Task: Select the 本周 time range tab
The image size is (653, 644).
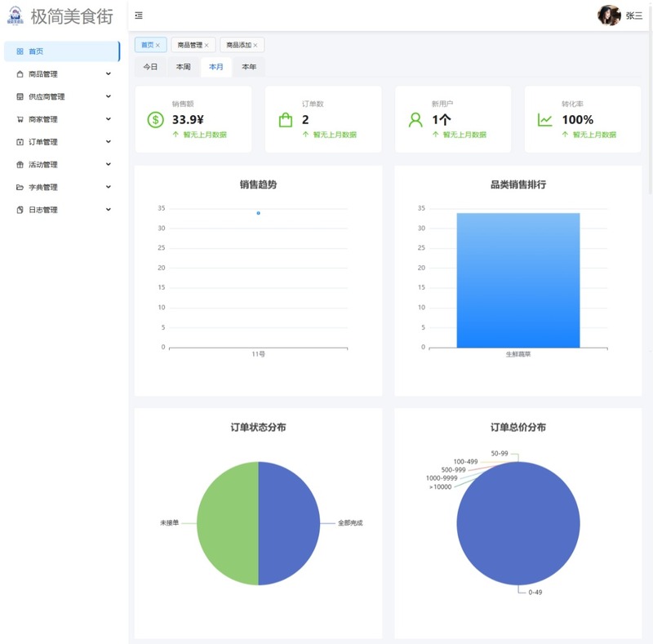Action: 183,67
